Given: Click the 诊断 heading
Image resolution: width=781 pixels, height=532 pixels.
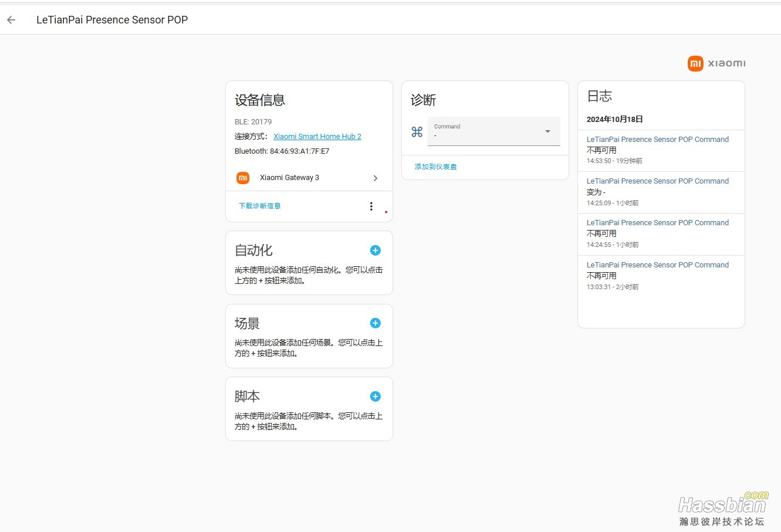Looking at the screenshot, I should [423, 100].
